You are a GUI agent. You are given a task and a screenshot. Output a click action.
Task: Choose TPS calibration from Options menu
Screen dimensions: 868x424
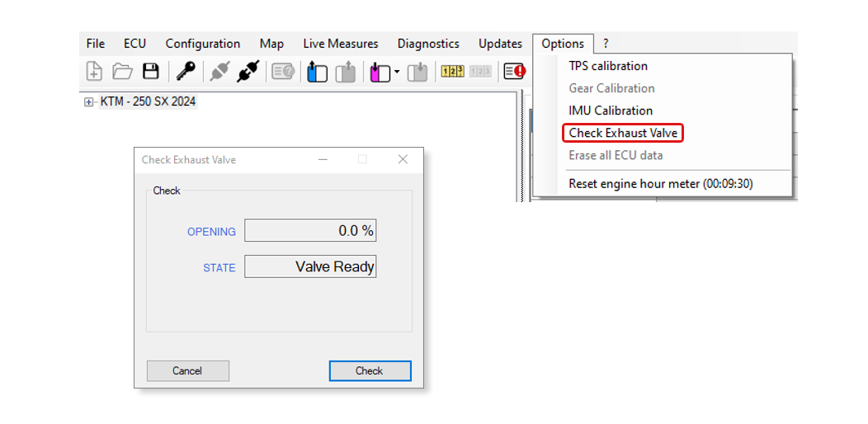(608, 66)
